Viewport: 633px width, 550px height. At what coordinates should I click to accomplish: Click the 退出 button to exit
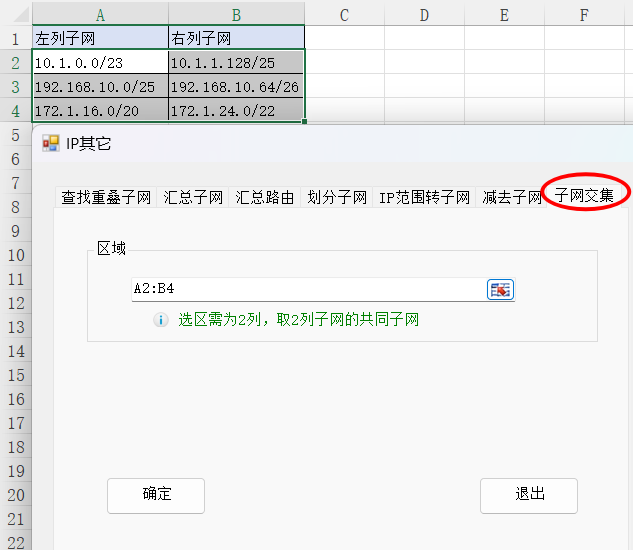click(x=529, y=496)
